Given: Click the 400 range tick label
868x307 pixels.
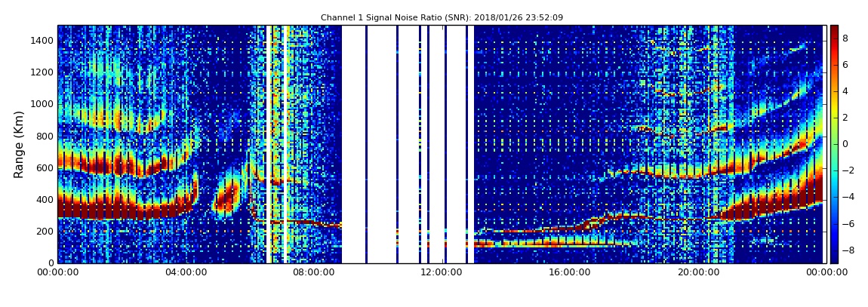Looking at the screenshot, I should [x=46, y=200].
